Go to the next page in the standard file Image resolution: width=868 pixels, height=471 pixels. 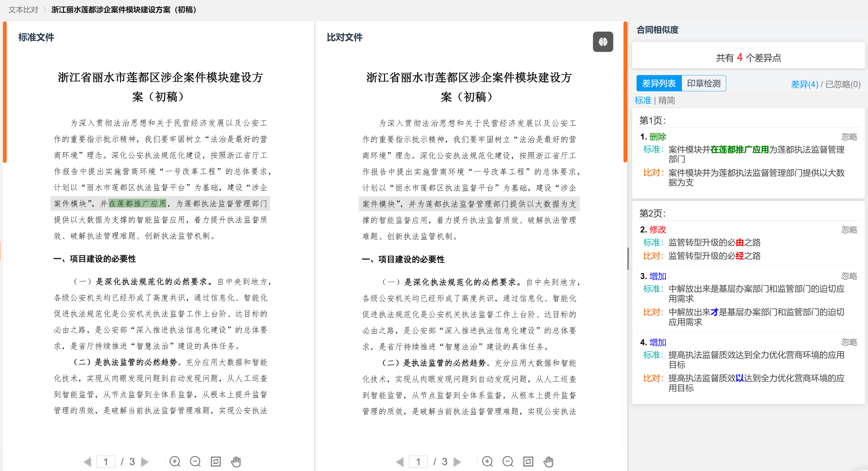pyautogui.click(x=145, y=461)
